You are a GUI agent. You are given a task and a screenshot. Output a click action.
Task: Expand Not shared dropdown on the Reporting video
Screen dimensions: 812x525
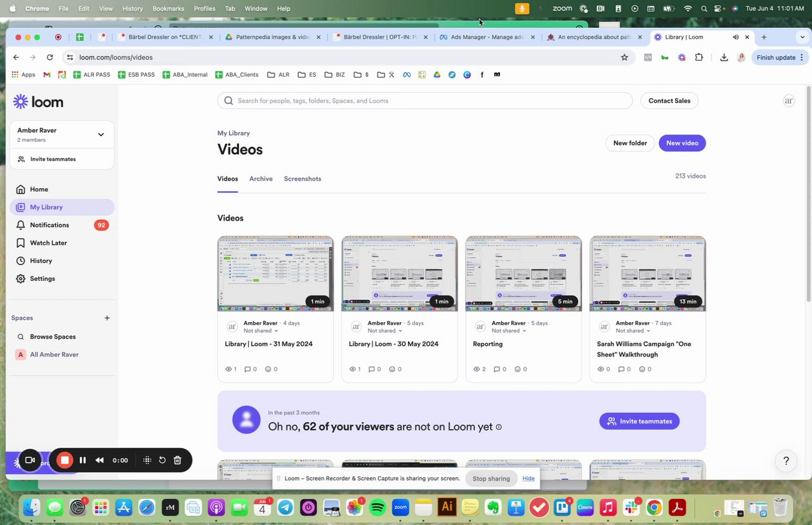[509, 331]
